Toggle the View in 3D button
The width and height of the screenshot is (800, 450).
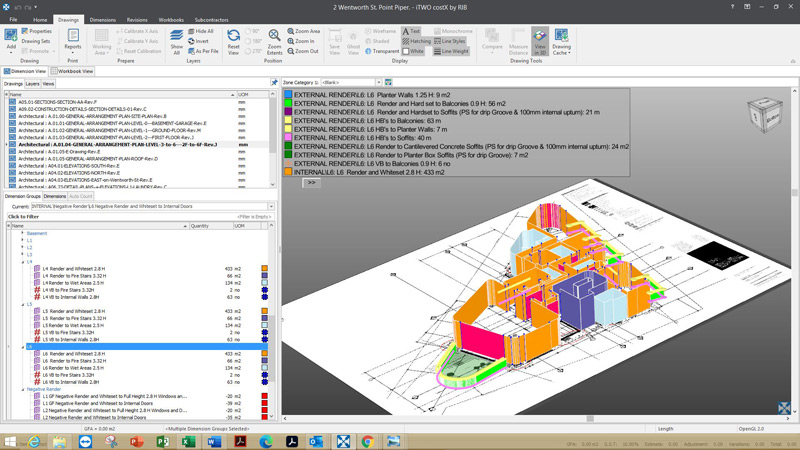pyautogui.click(x=540, y=42)
